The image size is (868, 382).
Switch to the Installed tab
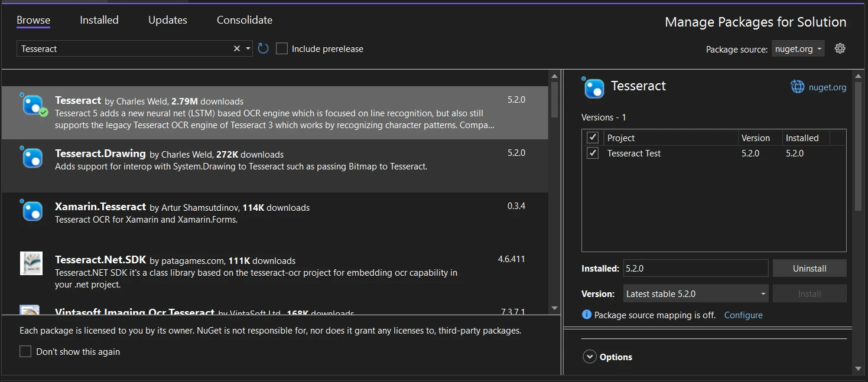point(99,20)
